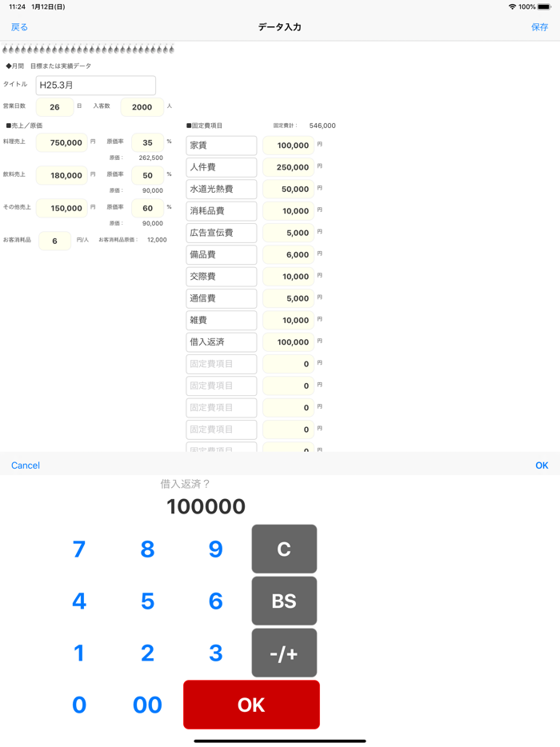Edit the 交際費 item name field
This screenshot has width=560, height=747.
(x=221, y=277)
